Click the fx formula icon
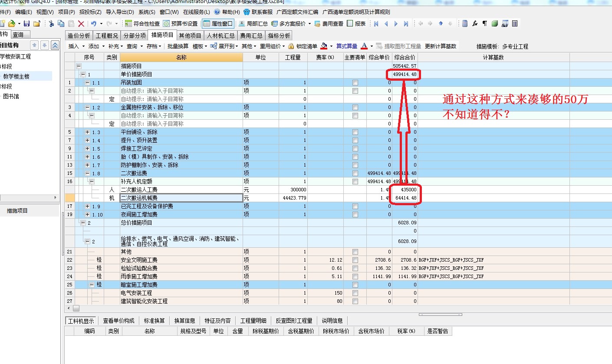 (x=475, y=23)
